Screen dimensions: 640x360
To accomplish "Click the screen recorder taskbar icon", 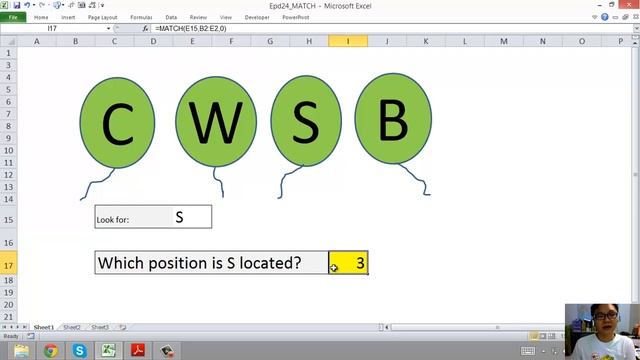I will (167, 351).
